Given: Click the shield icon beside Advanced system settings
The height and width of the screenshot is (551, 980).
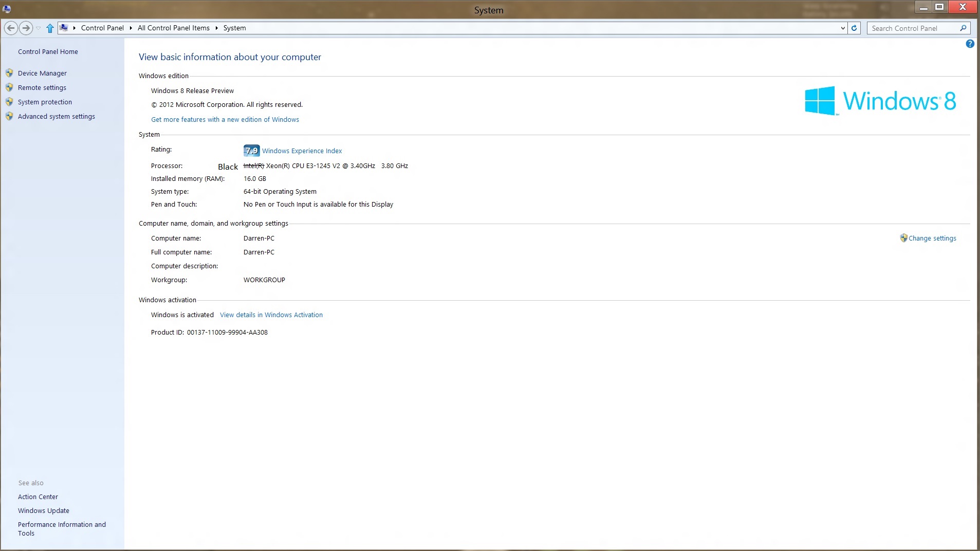Looking at the screenshot, I should coord(9,116).
